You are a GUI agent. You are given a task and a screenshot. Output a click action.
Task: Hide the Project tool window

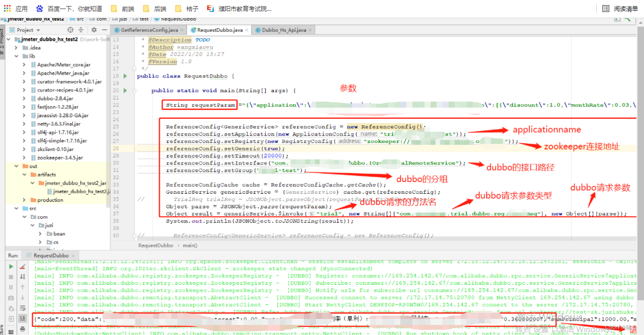[104, 30]
